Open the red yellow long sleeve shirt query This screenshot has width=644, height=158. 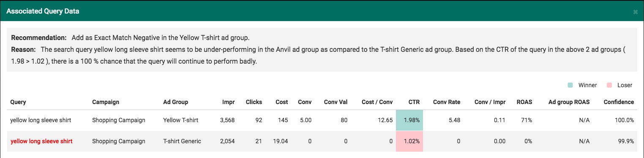(x=41, y=142)
